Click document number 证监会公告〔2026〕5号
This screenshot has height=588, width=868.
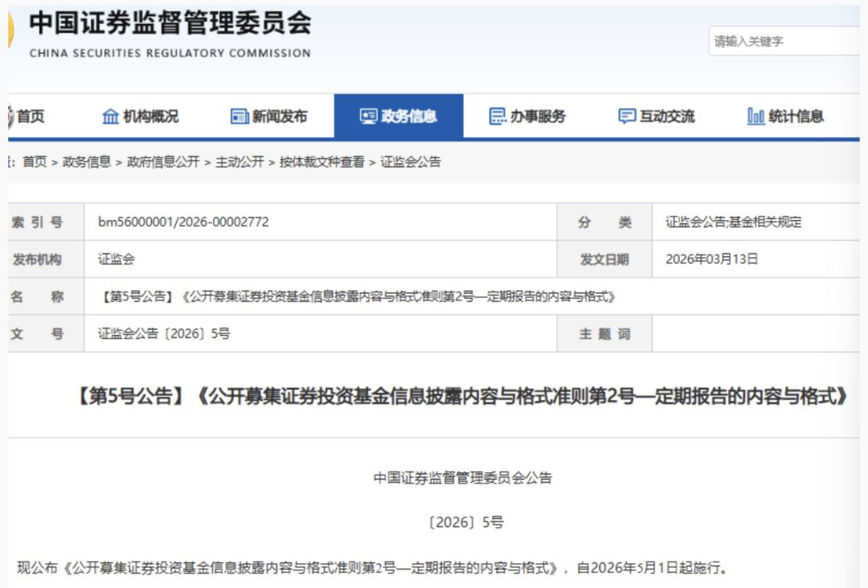164,333
